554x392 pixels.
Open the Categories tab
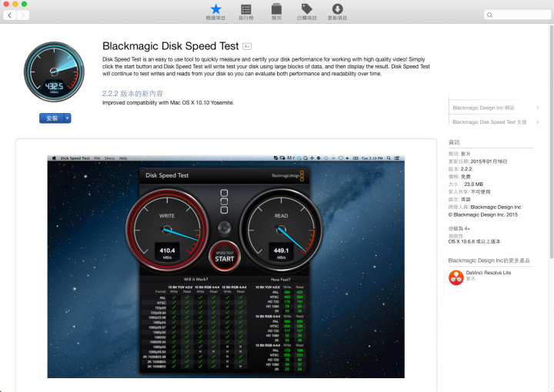pos(276,12)
